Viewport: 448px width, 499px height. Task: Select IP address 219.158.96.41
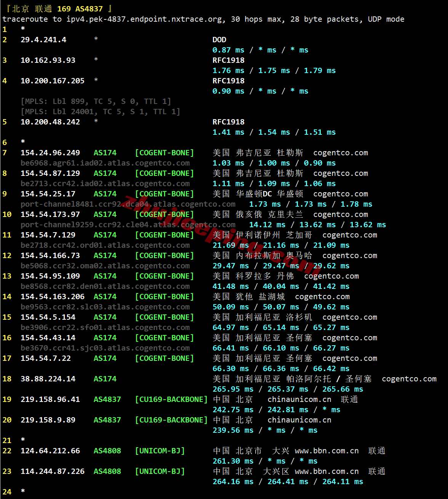[x=50, y=399]
